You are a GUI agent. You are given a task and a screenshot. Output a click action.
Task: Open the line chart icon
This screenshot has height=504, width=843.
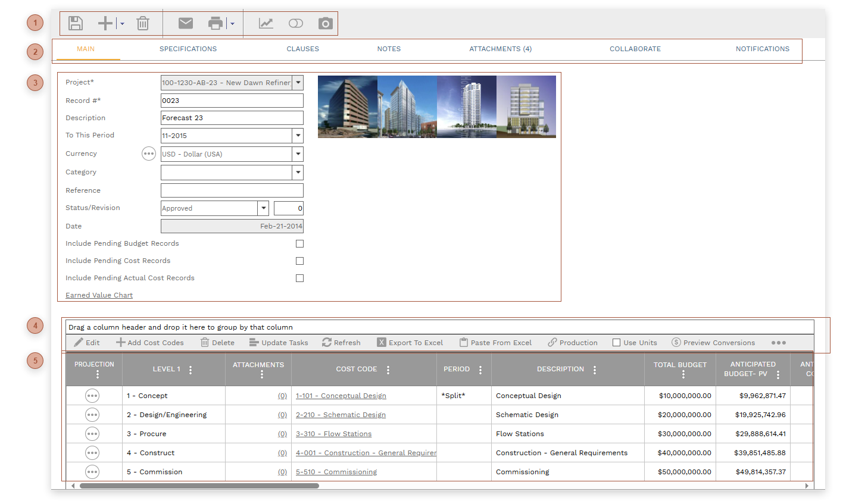tap(266, 23)
